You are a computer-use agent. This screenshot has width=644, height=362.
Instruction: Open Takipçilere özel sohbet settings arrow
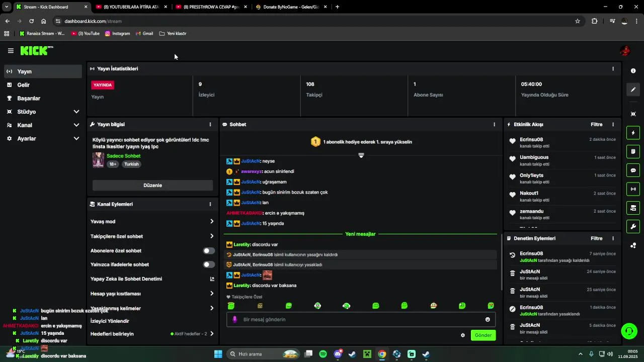coord(212,236)
